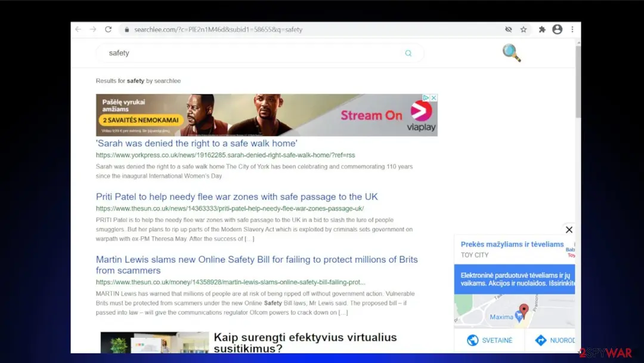Click the Sarah article snippet text
Viewport: 644px width, 363px height.
pos(254,171)
